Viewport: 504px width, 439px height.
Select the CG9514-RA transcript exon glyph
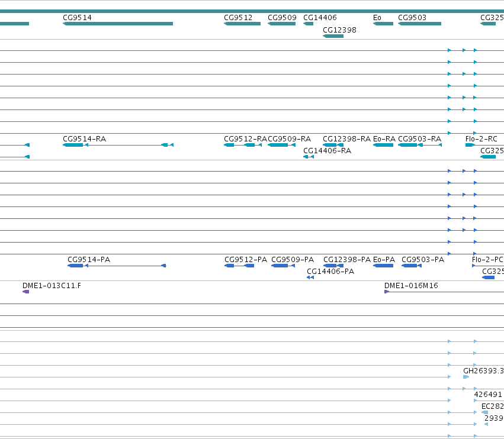point(118,145)
